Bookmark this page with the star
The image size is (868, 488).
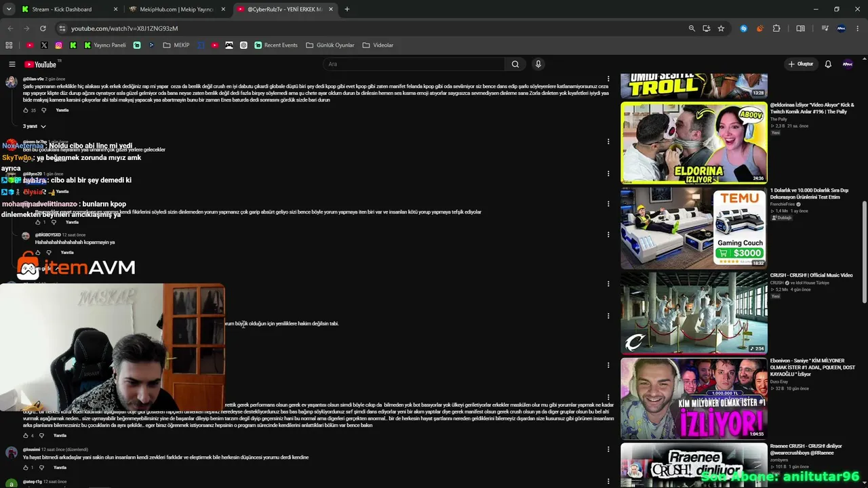coord(721,28)
